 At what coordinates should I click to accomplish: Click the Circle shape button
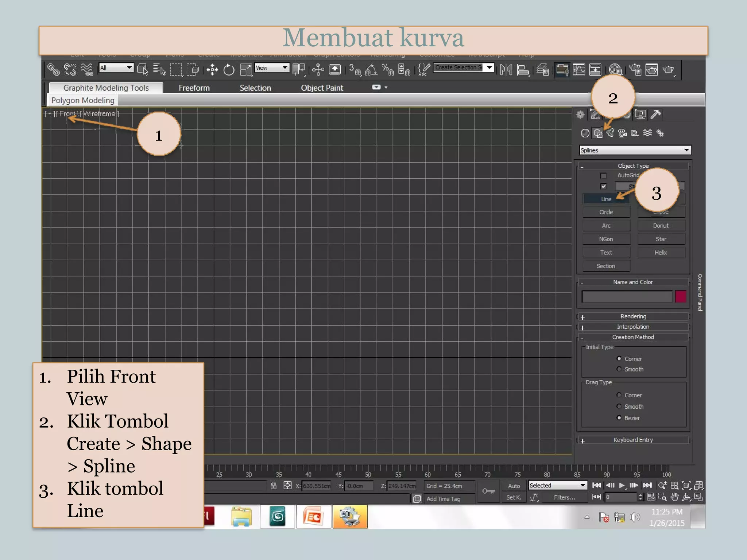pyautogui.click(x=606, y=212)
